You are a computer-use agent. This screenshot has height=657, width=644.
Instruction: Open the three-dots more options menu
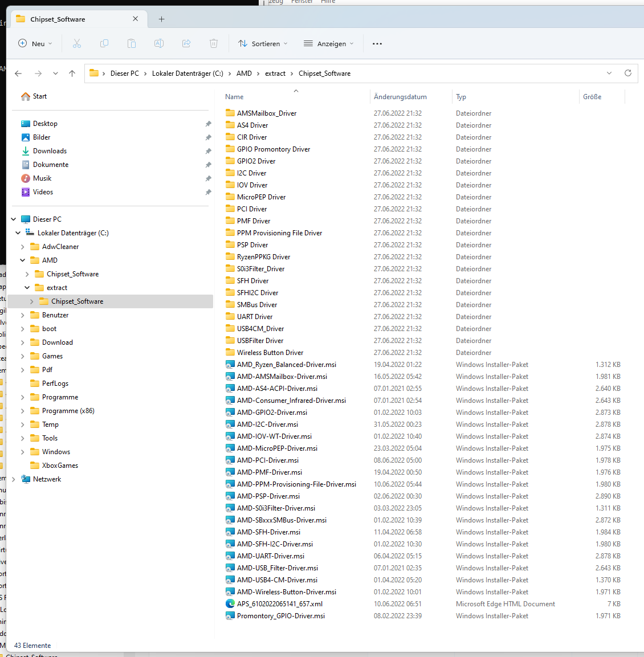[x=377, y=43]
